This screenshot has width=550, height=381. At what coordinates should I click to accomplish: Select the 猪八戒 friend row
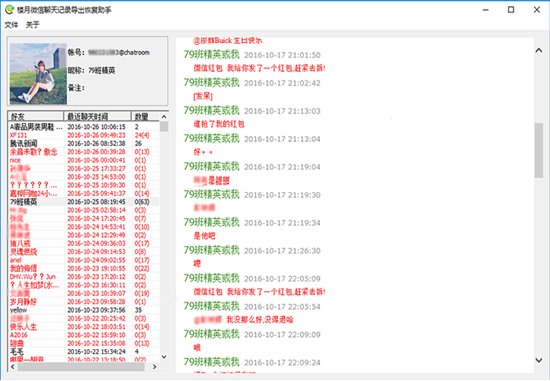[x=84, y=243]
